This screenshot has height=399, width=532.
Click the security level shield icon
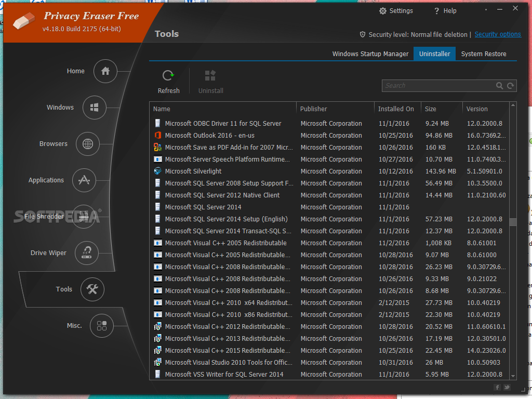[363, 35]
